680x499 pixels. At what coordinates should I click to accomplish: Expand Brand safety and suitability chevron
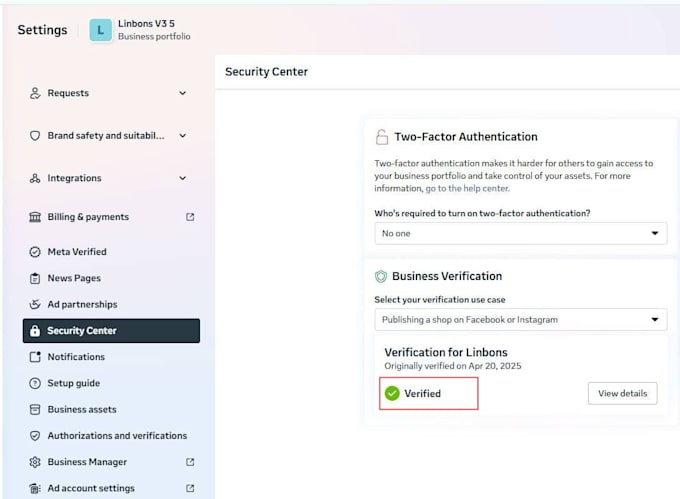pyautogui.click(x=183, y=136)
